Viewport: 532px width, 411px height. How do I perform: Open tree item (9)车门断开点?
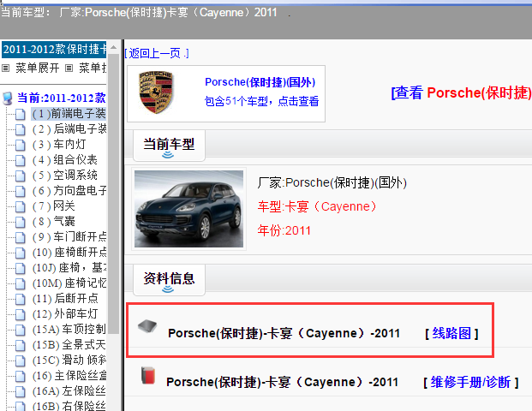pyautogui.click(x=69, y=236)
